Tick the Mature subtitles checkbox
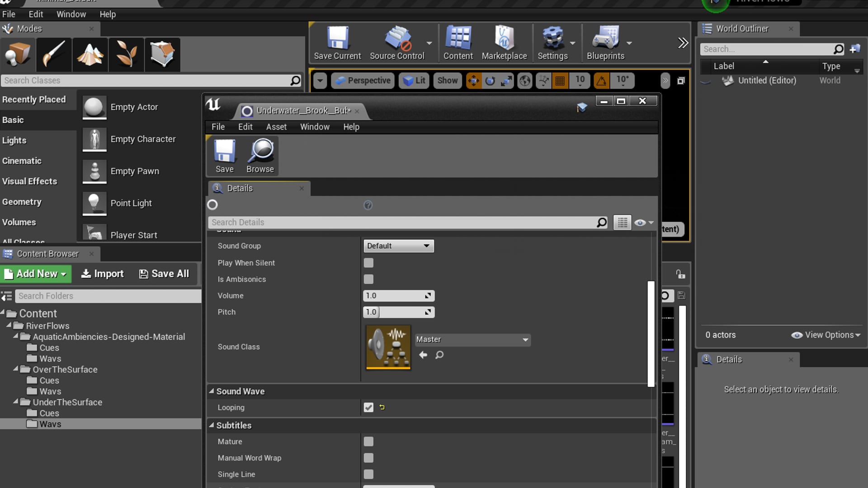 pyautogui.click(x=368, y=442)
